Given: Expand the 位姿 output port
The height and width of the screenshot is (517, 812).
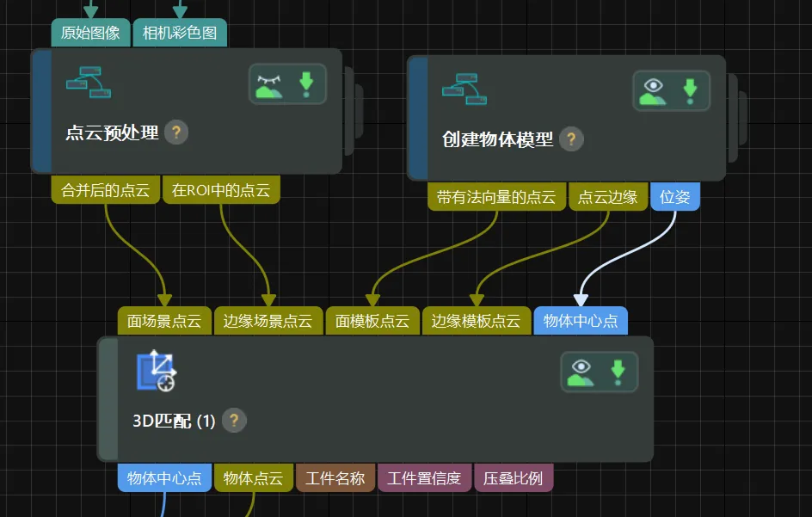Looking at the screenshot, I should (676, 196).
